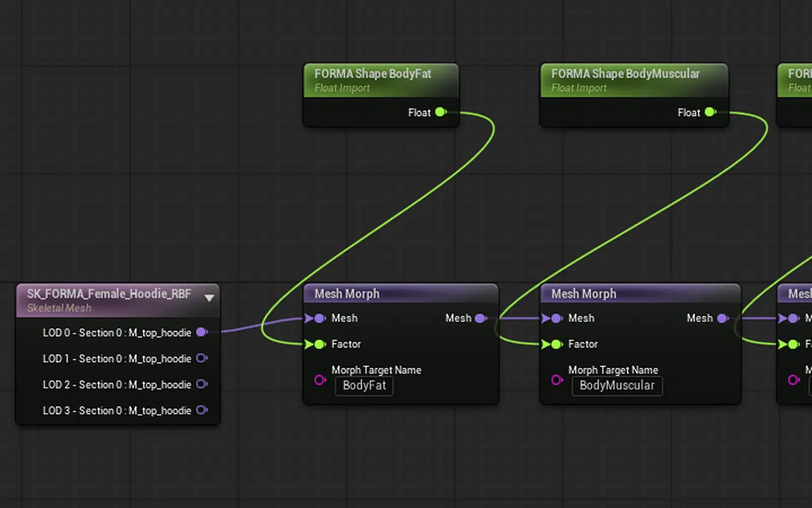The height and width of the screenshot is (508, 812).
Task: Expand SK_FORMA_Female_Hoodie_RBF node options arrow
Action: pyautogui.click(x=209, y=298)
